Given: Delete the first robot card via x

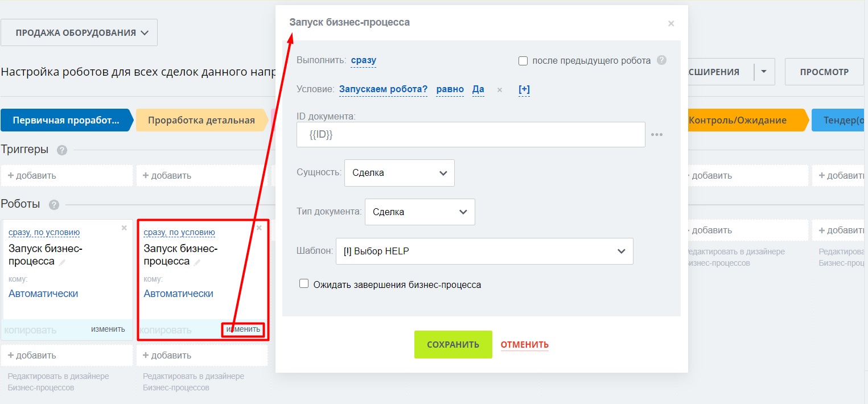Looking at the screenshot, I should [x=125, y=228].
